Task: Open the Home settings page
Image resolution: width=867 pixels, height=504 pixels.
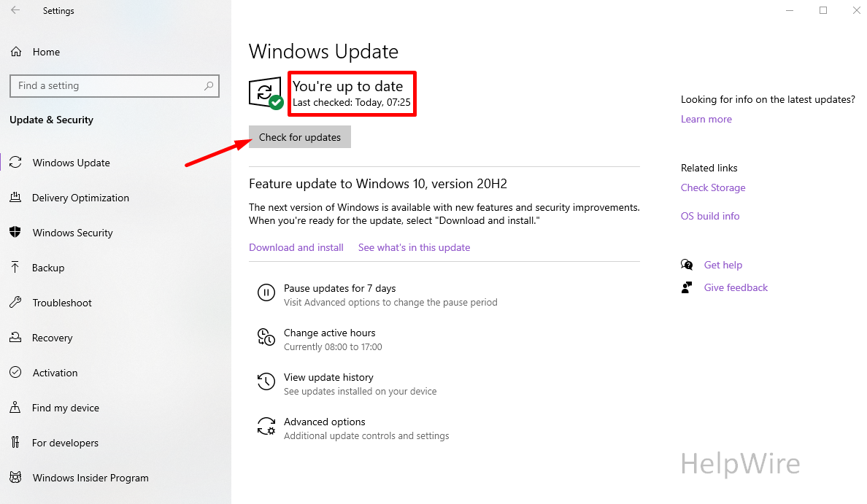Action: (x=47, y=52)
